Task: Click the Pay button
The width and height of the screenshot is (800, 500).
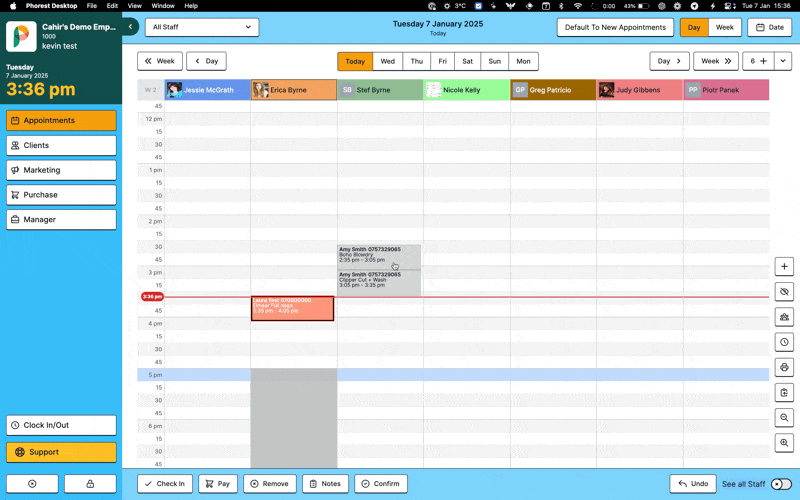Action: point(218,484)
